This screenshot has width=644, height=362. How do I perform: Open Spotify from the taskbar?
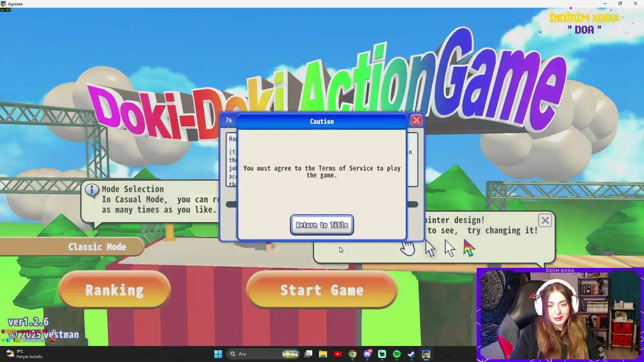396,354
